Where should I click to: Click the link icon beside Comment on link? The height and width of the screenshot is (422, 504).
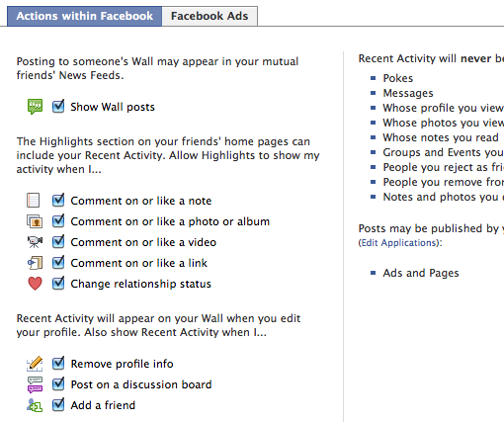pos(35,263)
